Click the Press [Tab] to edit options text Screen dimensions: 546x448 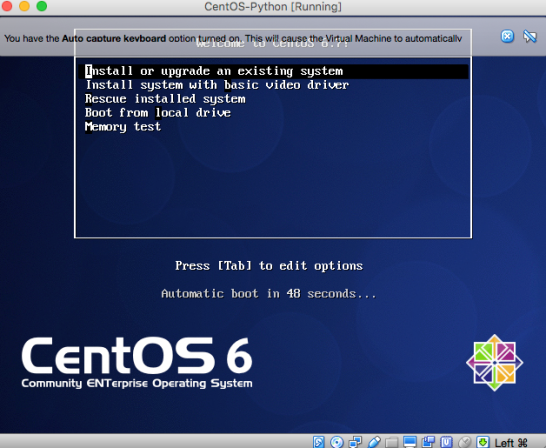pos(269,266)
